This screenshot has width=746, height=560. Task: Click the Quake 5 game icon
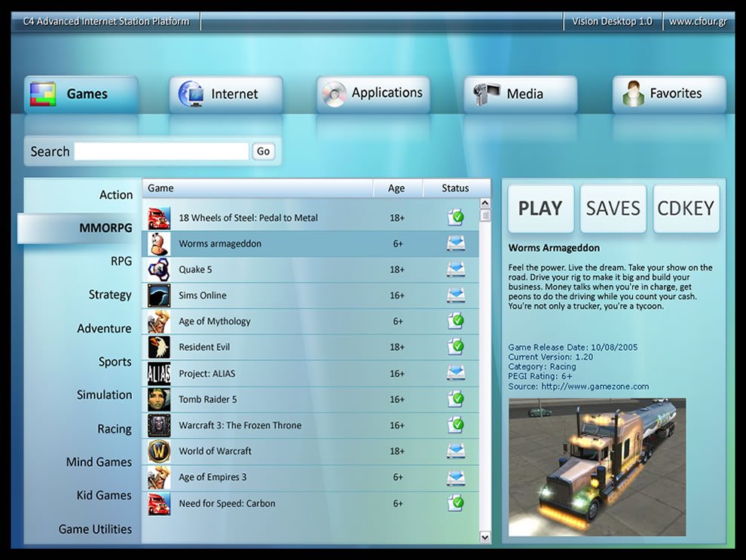(x=159, y=270)
